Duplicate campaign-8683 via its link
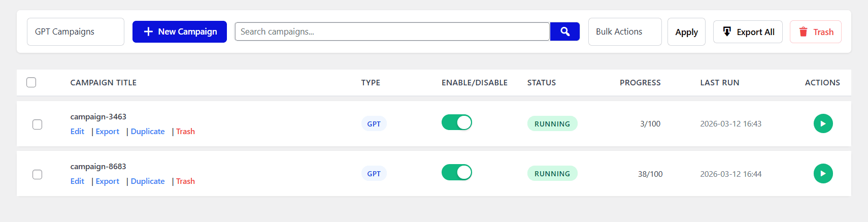868x222 pixels. coord(148,181)
